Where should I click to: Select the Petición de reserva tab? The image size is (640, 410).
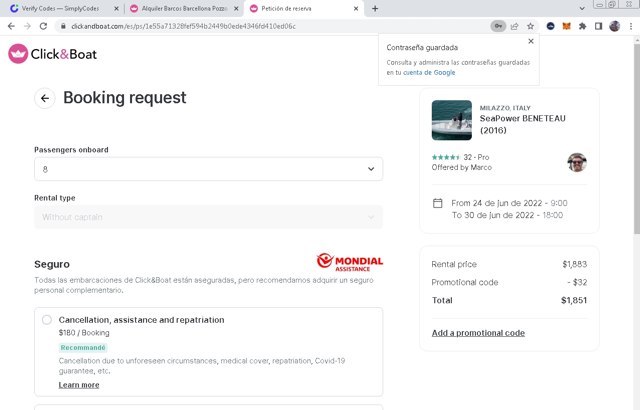coord(302,8)
